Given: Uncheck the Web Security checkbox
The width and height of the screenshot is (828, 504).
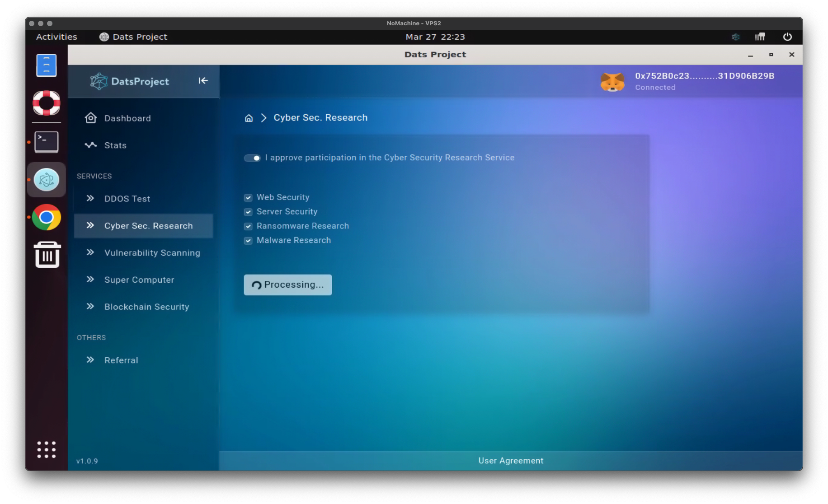Looking at the screenshot, I should (248, 197).
